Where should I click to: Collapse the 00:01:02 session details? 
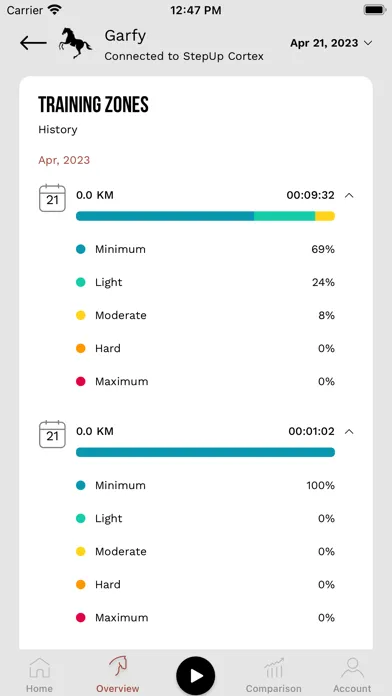[x=349, y=431]
